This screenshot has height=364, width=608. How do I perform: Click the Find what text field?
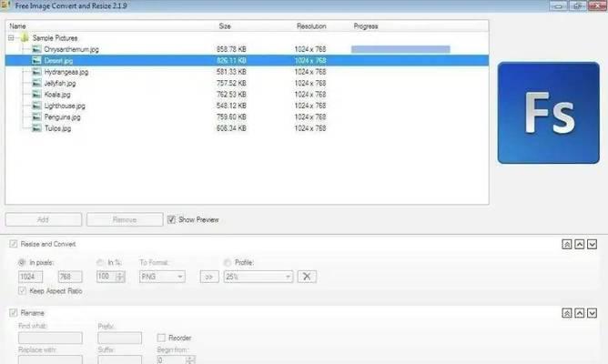(x=50, y=338)
